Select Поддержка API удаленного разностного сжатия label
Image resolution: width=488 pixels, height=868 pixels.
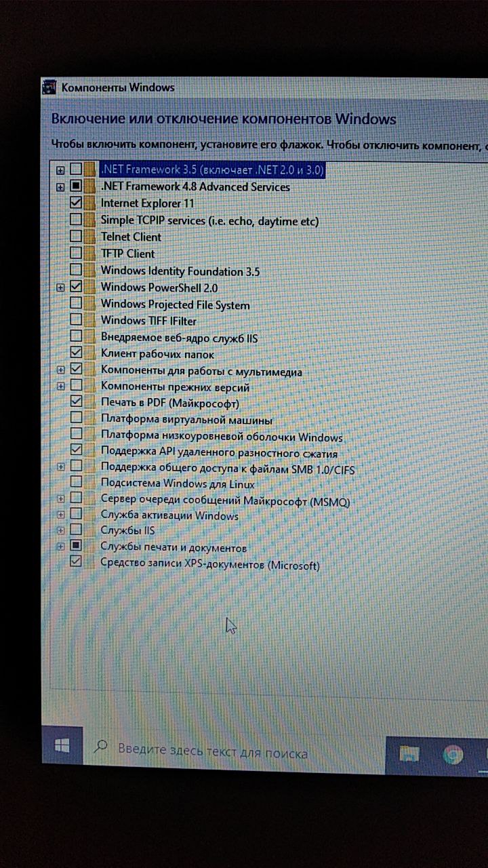tap(219, 452)
